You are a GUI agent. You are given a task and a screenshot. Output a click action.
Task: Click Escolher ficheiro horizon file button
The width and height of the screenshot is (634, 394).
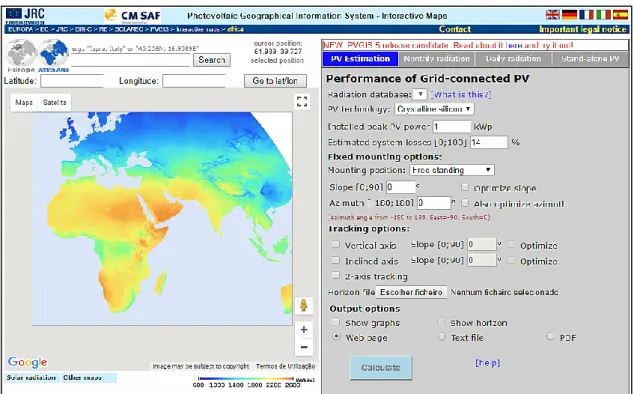[411, 292]
